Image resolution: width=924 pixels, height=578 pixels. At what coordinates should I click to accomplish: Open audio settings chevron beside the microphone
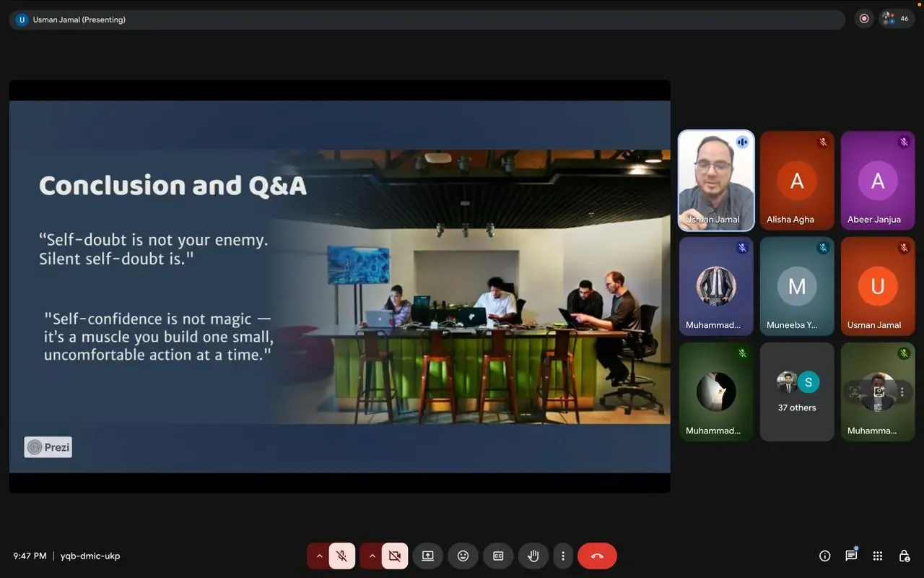pos(319,556)
